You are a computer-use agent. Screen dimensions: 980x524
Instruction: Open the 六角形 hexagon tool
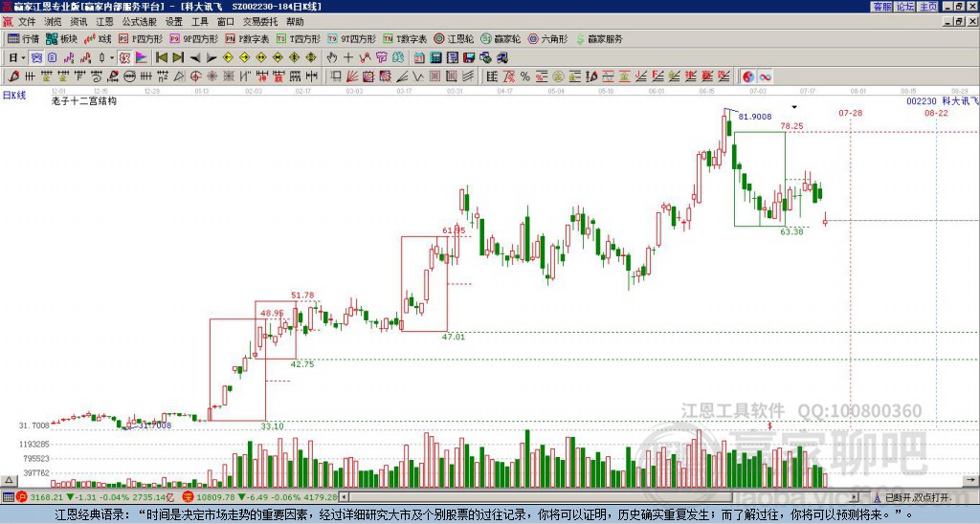(x=548, y=38)
